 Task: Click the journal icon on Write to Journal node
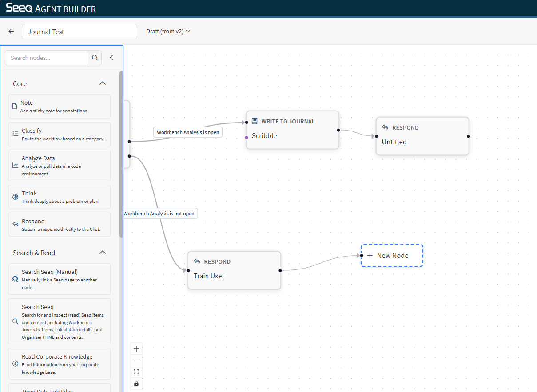pos(255,121)
